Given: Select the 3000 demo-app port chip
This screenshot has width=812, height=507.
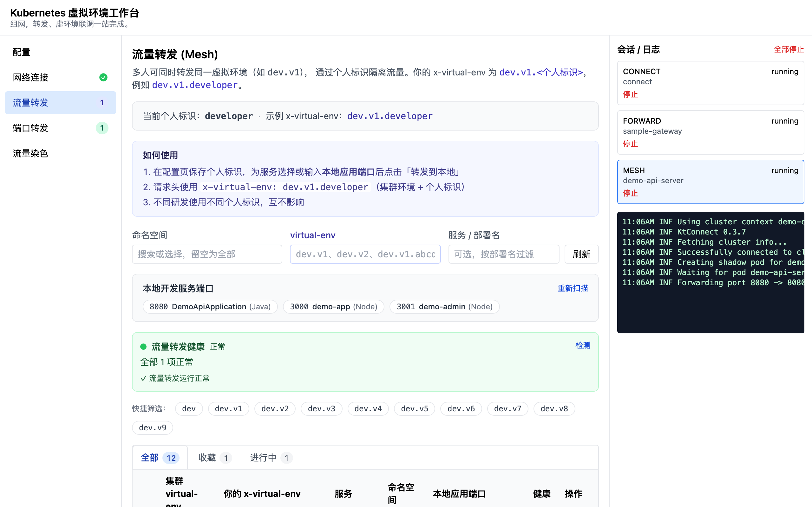Looking at the screenshot, I should (334, 307).
